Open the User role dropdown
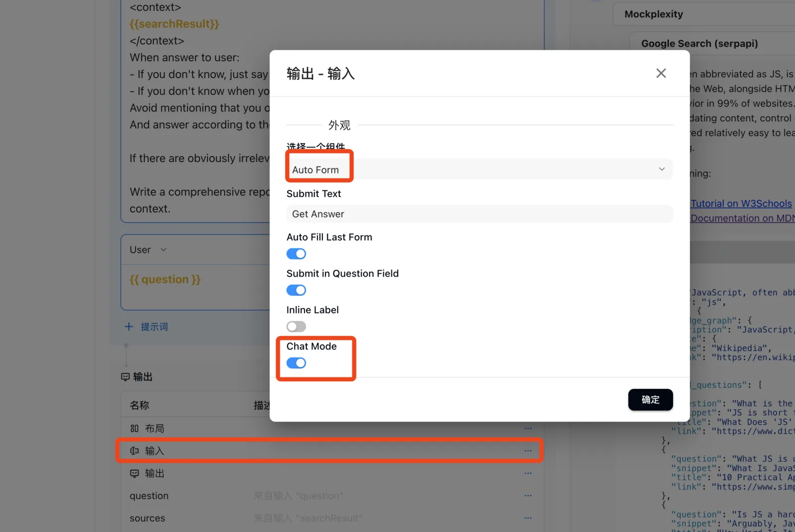 tap(148, 250)
